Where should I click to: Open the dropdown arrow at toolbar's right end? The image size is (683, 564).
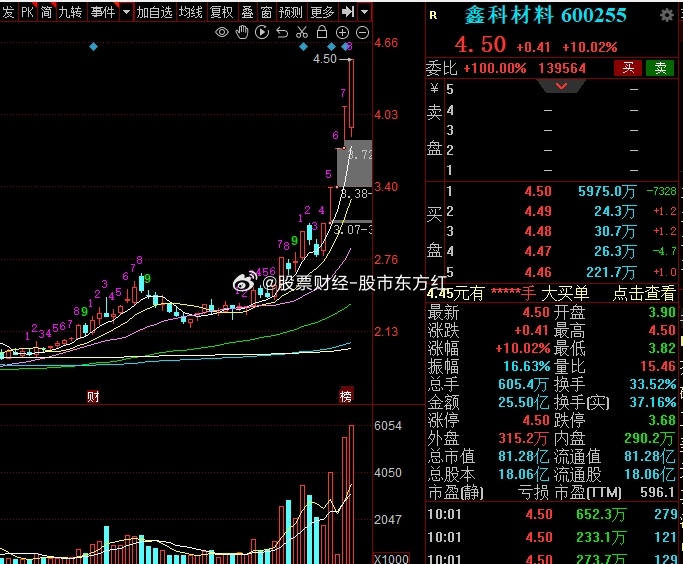click(363, 12)
